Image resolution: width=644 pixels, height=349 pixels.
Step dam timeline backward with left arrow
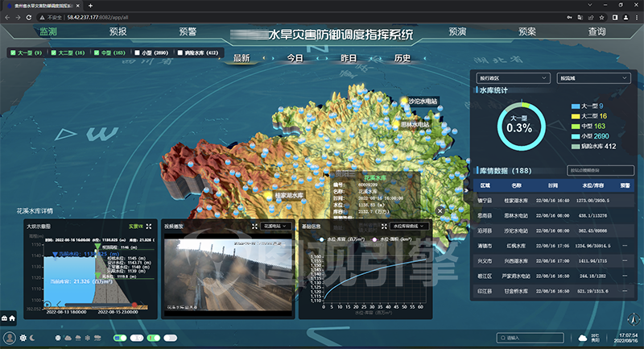pyautogui.click(x=59, y=304)
